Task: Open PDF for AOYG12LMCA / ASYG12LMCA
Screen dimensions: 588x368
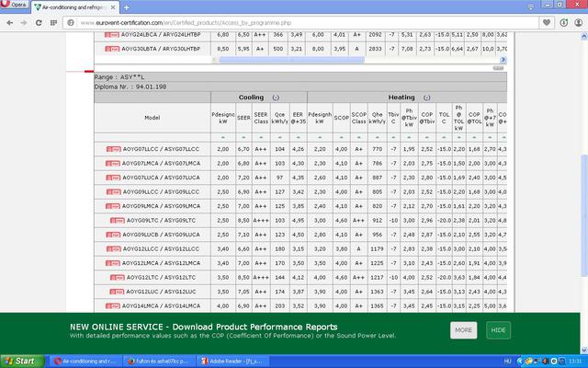Action: tap(113, 263)
